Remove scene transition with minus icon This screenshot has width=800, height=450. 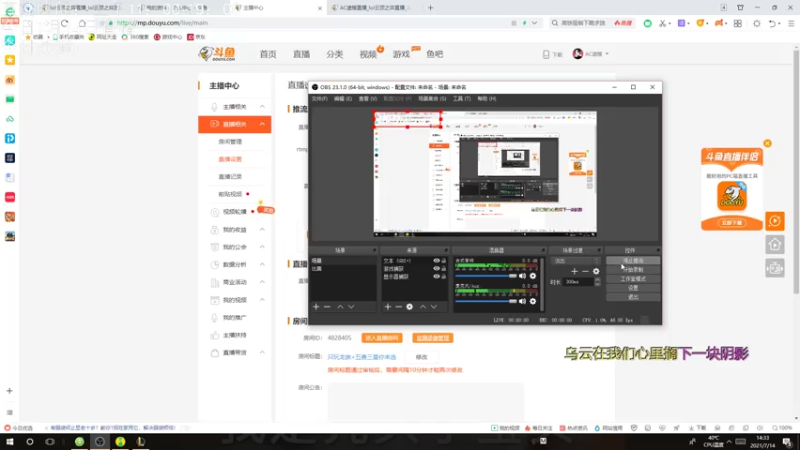click(x=585, y=271)
